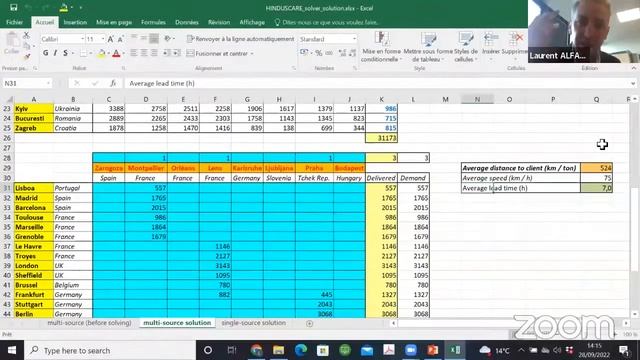Switch to the Mise en page tab
This screenshot has width=640, height=360.
114,22
